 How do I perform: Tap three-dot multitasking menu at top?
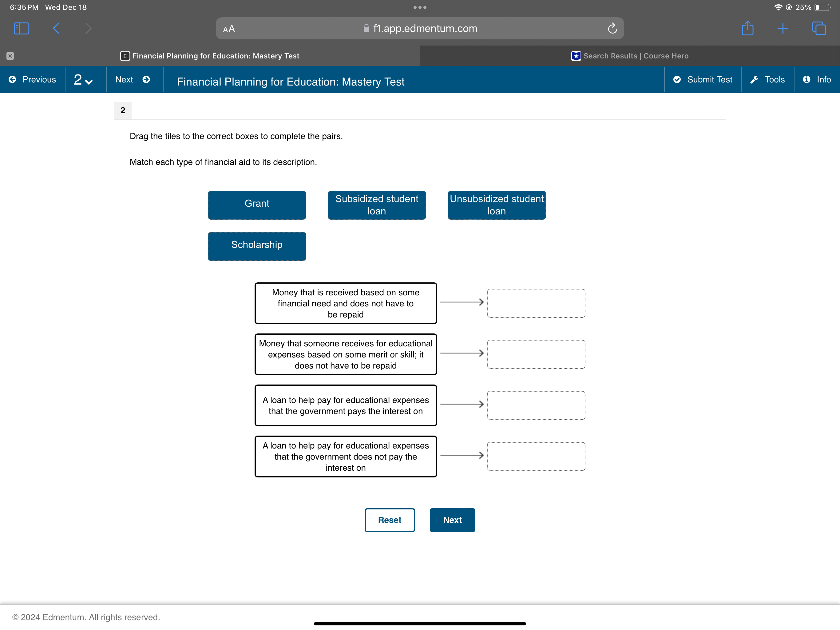pyautogui.click(x=420, y=7)
